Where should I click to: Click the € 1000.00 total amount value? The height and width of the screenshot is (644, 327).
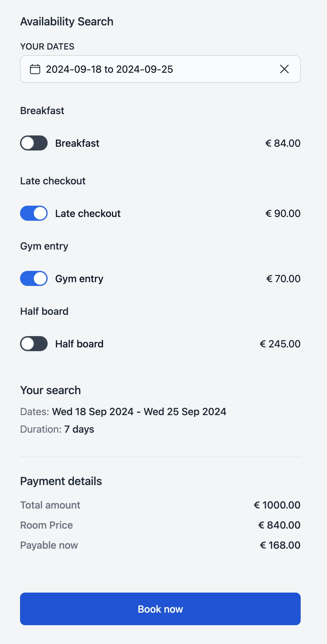point(277,505)
